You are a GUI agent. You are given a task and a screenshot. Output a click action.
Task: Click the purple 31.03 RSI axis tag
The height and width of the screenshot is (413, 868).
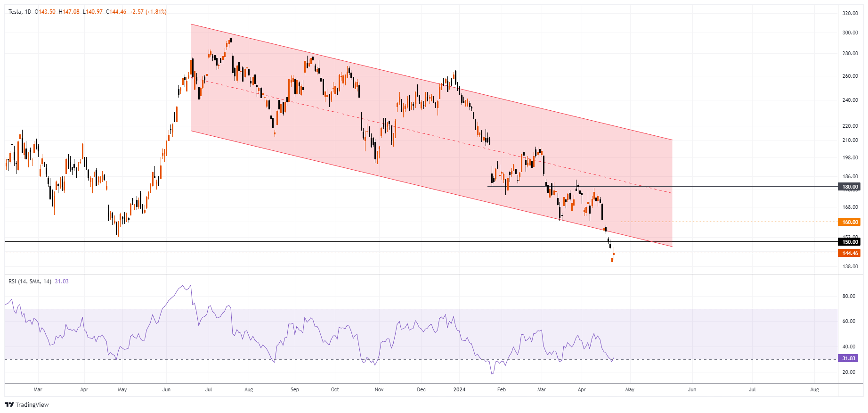point(849,358)
